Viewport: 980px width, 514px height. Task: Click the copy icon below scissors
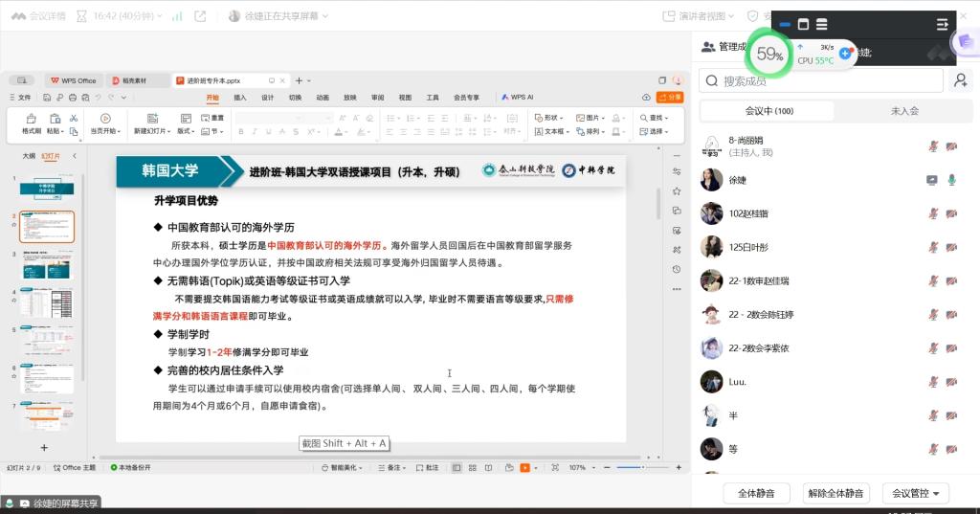(74, 131)
